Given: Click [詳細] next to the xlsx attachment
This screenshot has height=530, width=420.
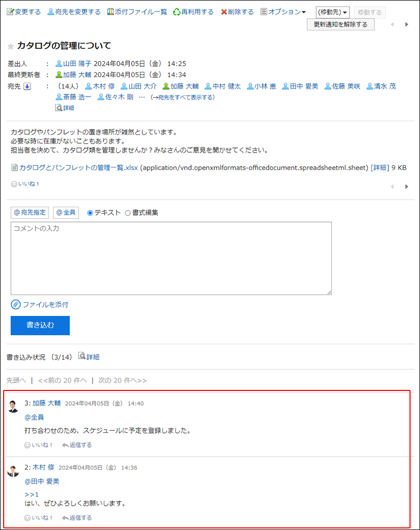Looking at the screenshot, I should tap(380, 167).
